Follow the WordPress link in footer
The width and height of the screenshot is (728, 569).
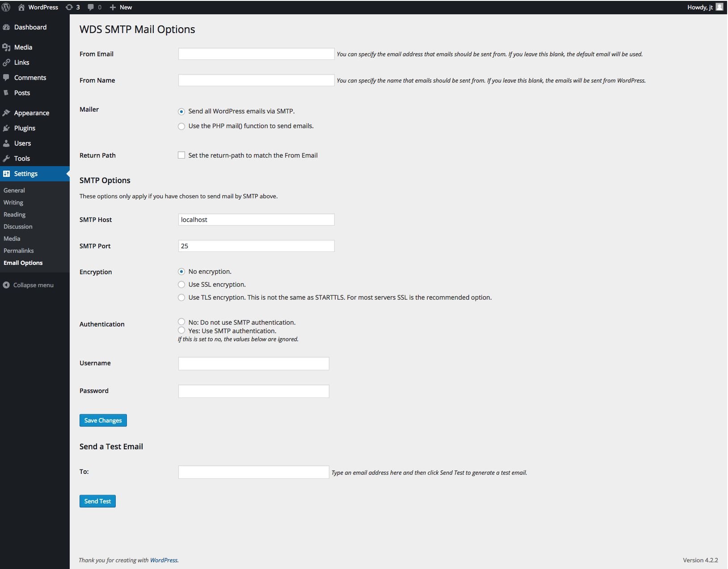164,560
